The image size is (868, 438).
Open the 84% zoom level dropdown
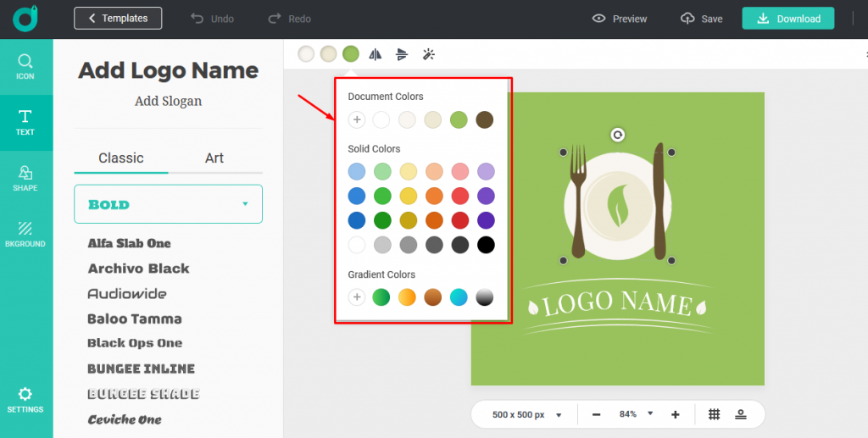click(636, 413)
